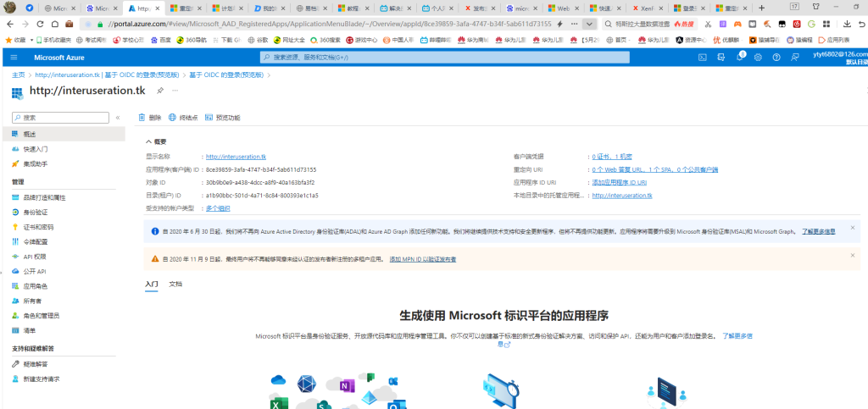Open the Azure feedback icon
Viewport: 868px width, 409px height.
tap(795, 57)
